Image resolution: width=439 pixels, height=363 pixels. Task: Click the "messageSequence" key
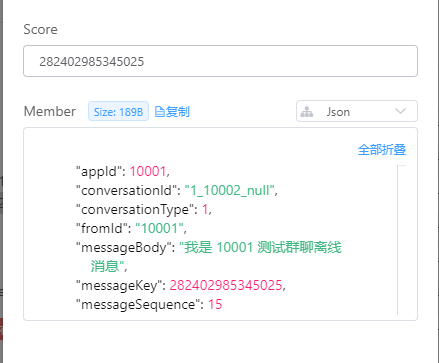point(138,304)
